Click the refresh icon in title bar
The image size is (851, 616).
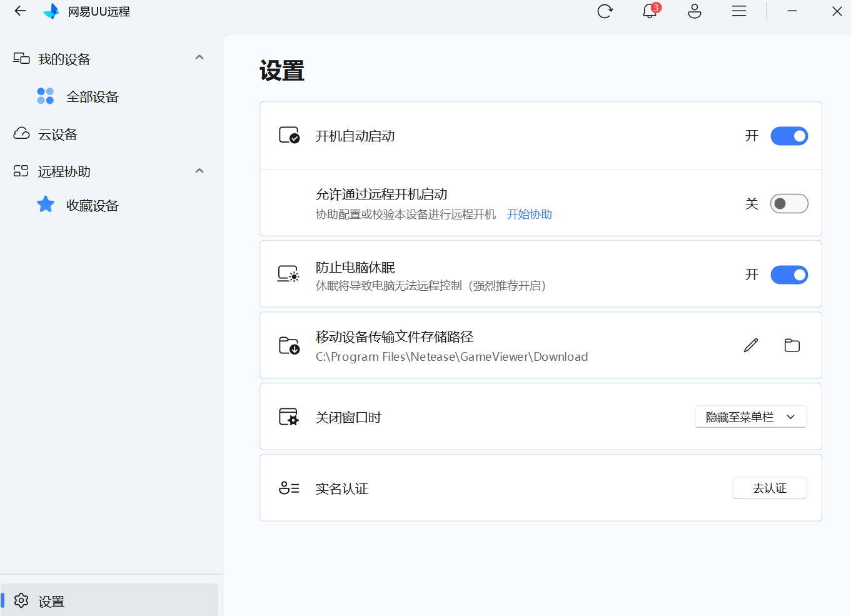[x=605, y=11]
